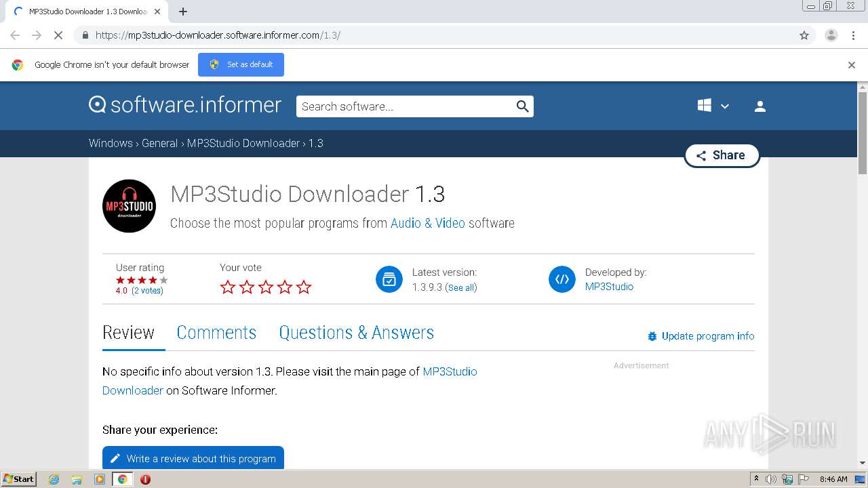This screenshot has height=488, width=868.
Task: Open the See all versions link
Action: click(x=461, y=287)
